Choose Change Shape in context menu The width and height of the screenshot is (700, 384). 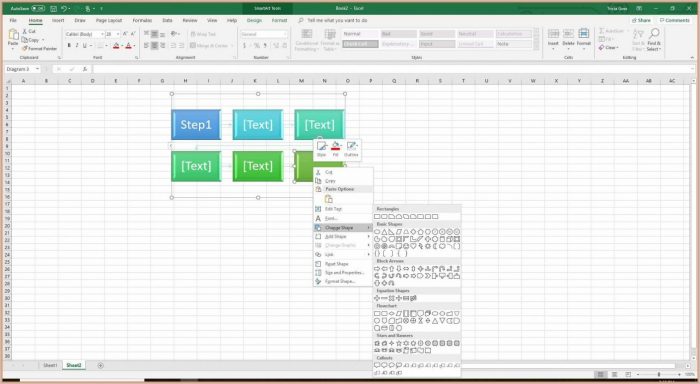pos(343,228)
